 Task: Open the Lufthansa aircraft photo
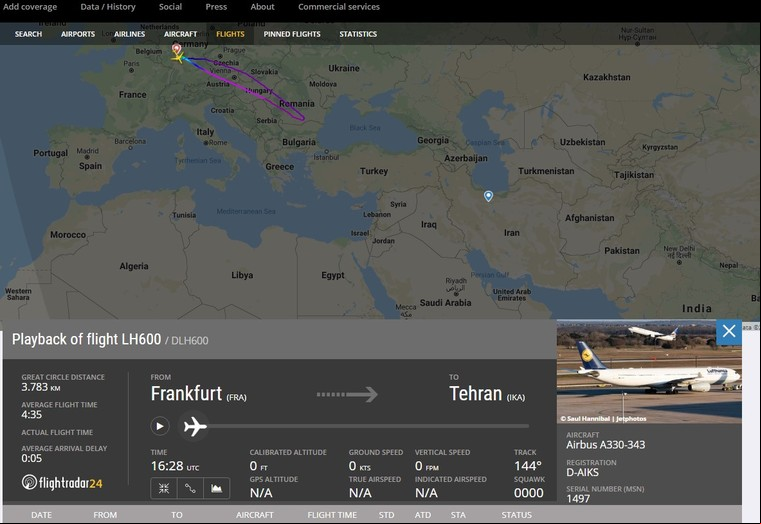click(649, 371)
